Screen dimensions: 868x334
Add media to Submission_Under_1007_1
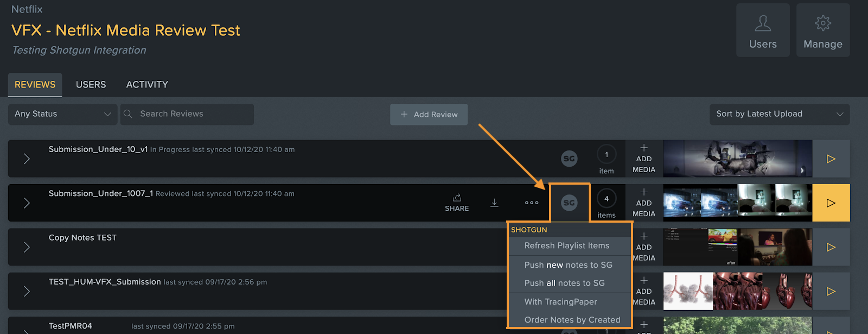[644, 203]
